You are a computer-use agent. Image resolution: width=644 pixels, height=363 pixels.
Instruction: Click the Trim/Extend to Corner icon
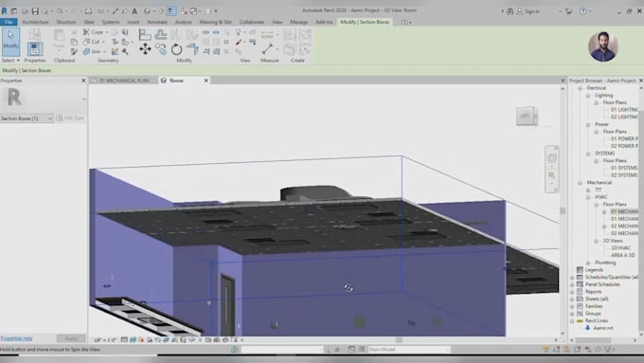point(192,49)
